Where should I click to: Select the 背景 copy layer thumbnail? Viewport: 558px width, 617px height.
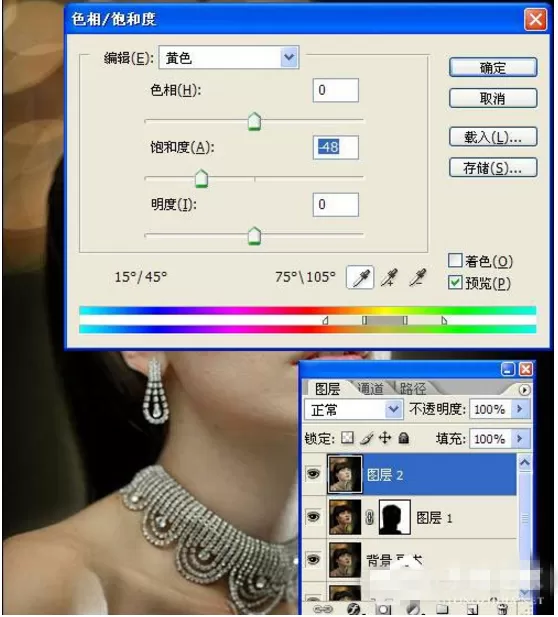coord(345,560)
